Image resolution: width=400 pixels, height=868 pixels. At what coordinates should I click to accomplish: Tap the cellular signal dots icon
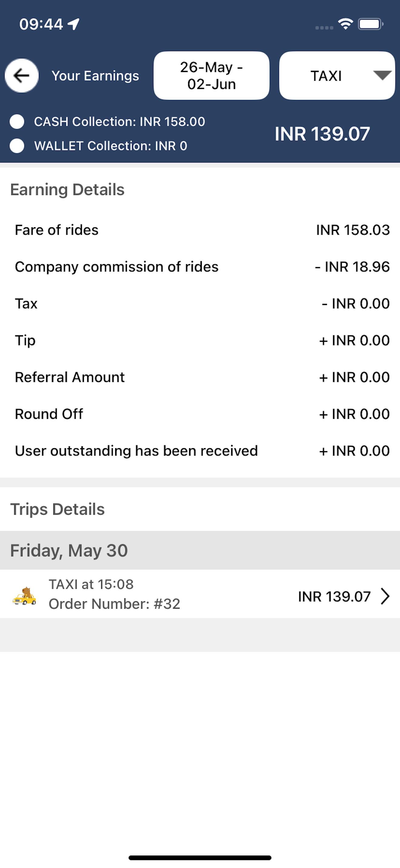[x=324, y=28]
